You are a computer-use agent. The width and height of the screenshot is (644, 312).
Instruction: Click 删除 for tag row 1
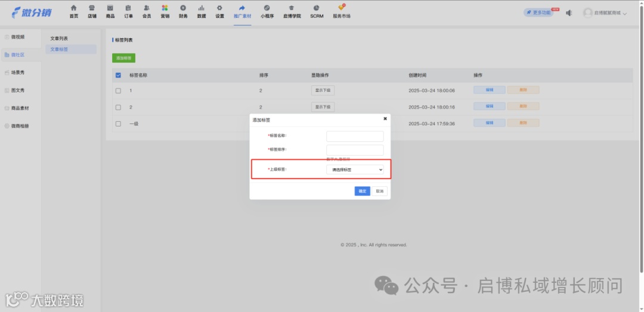[523, 90]
